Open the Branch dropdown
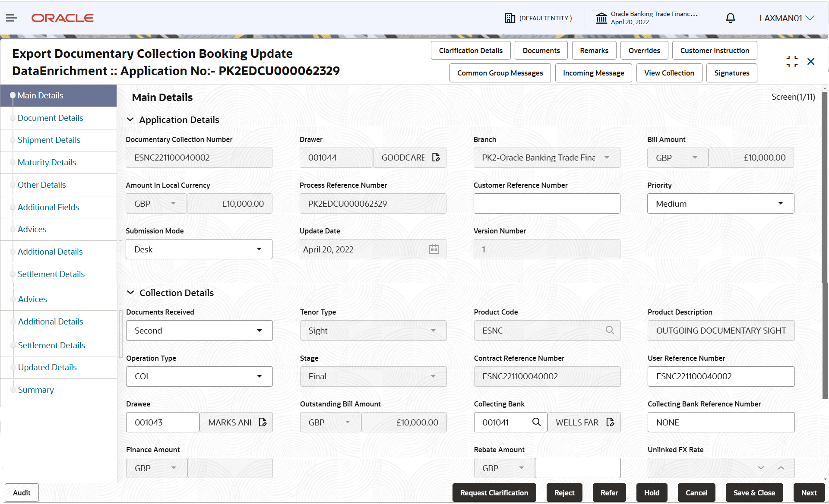Screen dimensions: 829x504 point(547,158)
